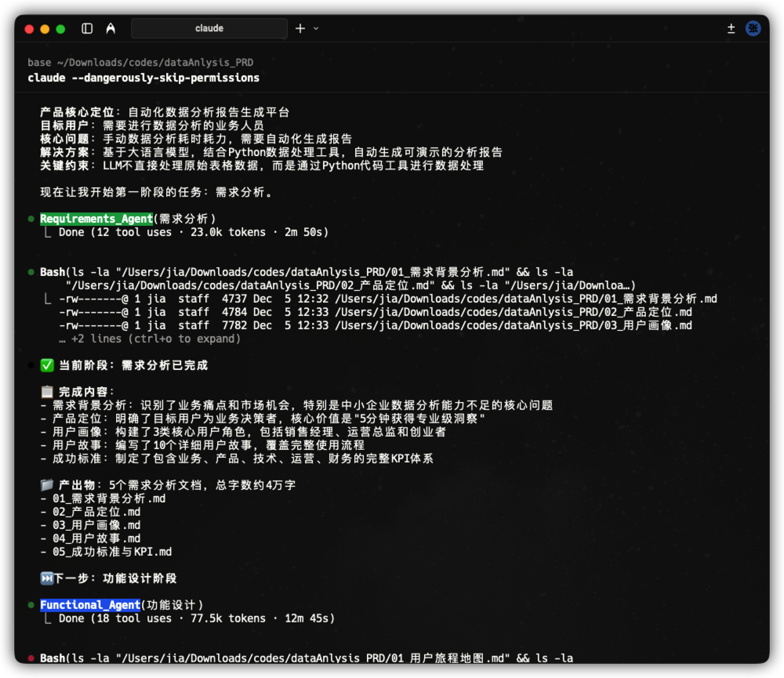Select the 'claude' tab
Image resolution: width=784 pixels, height=678 pixels.
(209, 28)
